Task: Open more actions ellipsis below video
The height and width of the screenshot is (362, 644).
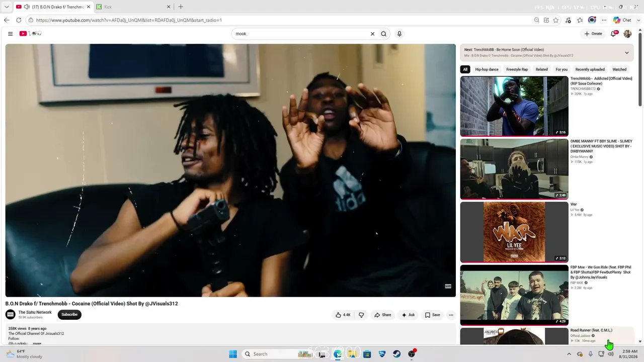Action: 451,315
